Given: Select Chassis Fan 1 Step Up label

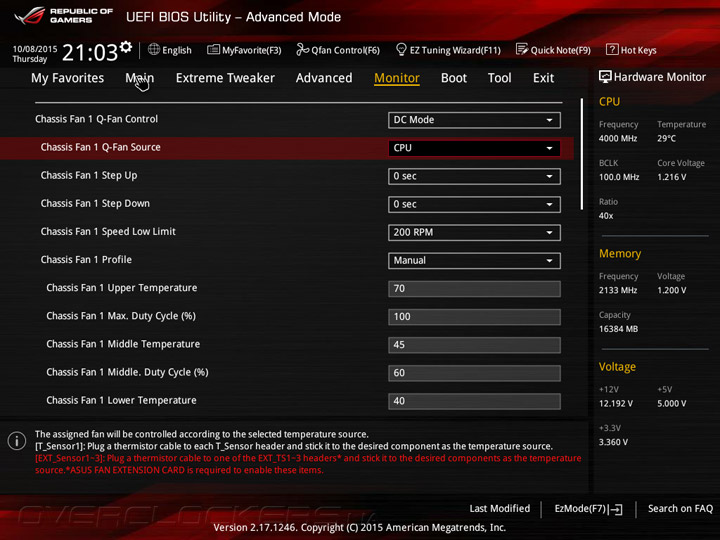Looking at the screenshot, I should [89, 175].
